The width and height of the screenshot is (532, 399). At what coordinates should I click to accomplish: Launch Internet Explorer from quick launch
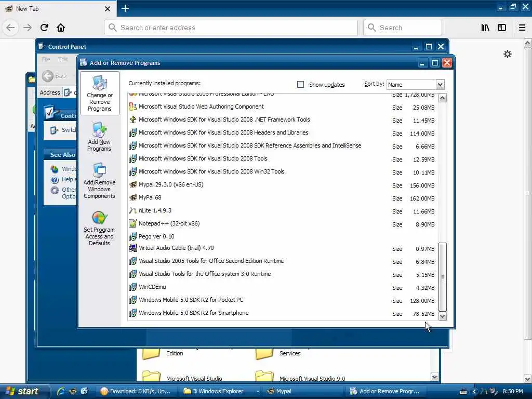[x=61, y=391]
